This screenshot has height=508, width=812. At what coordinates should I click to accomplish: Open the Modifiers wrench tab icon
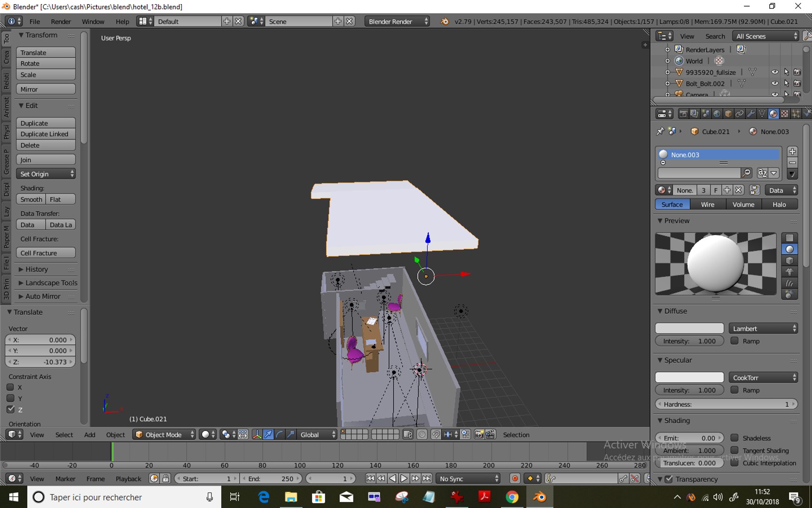750,114
